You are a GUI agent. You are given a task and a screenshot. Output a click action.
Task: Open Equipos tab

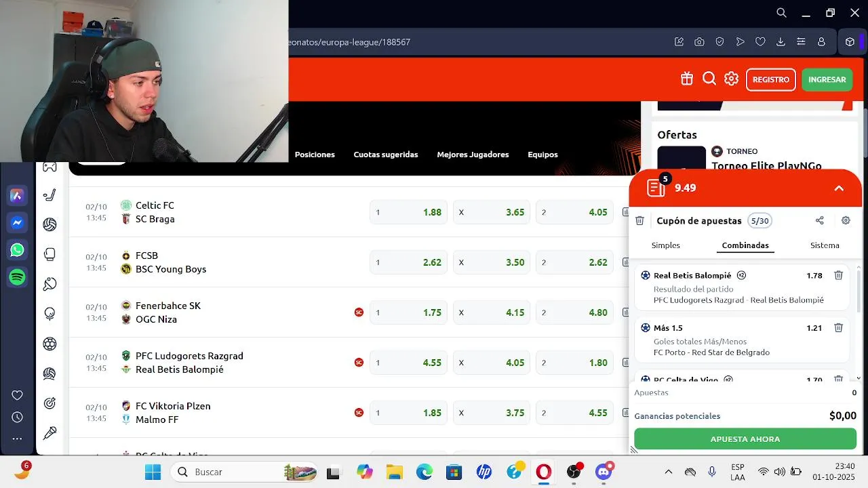[542, 155]
